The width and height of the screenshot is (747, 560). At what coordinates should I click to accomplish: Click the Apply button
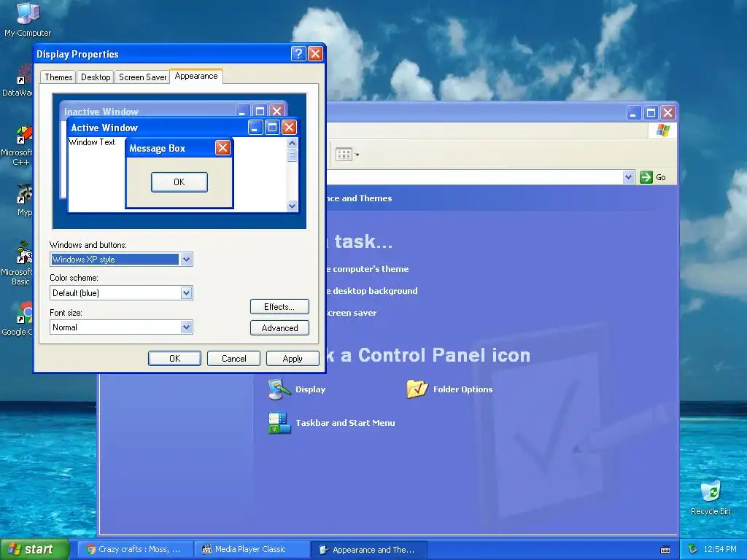[x=293, y=359]
